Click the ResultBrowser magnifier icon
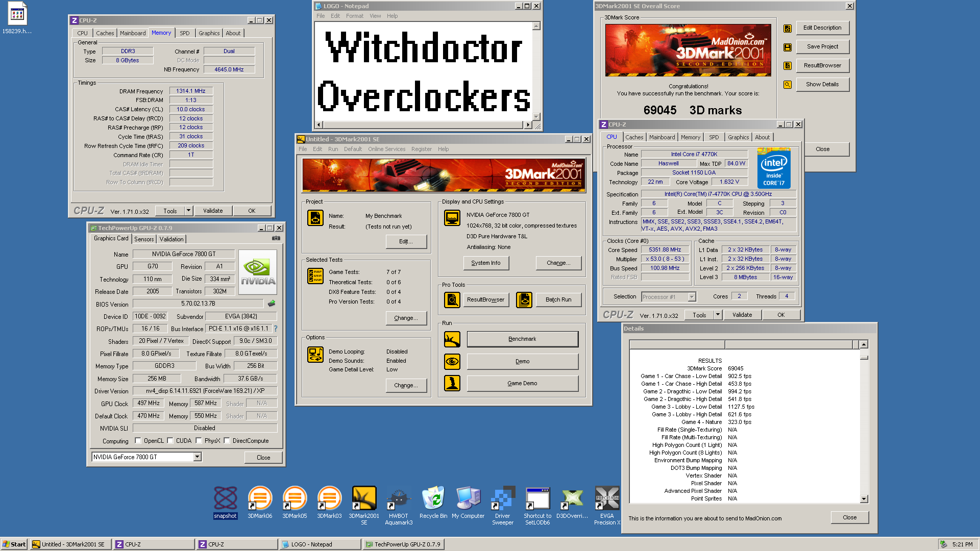The width and height of the screenshot is (980, 551). pos(452,299)
